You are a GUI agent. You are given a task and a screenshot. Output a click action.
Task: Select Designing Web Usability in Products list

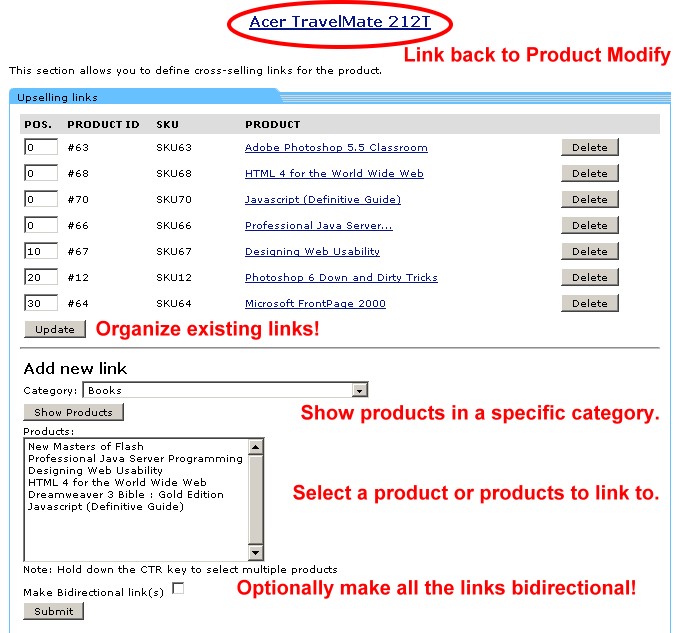pyautogui.click(x=95, y=470)
